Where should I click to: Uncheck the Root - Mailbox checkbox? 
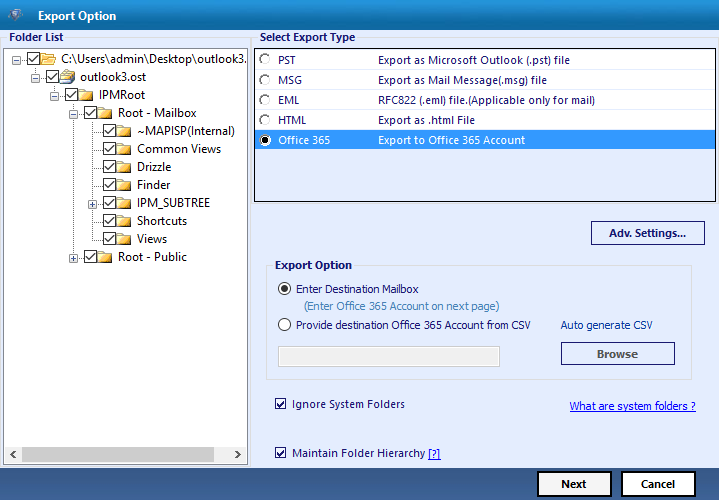(x=90, y=112)
